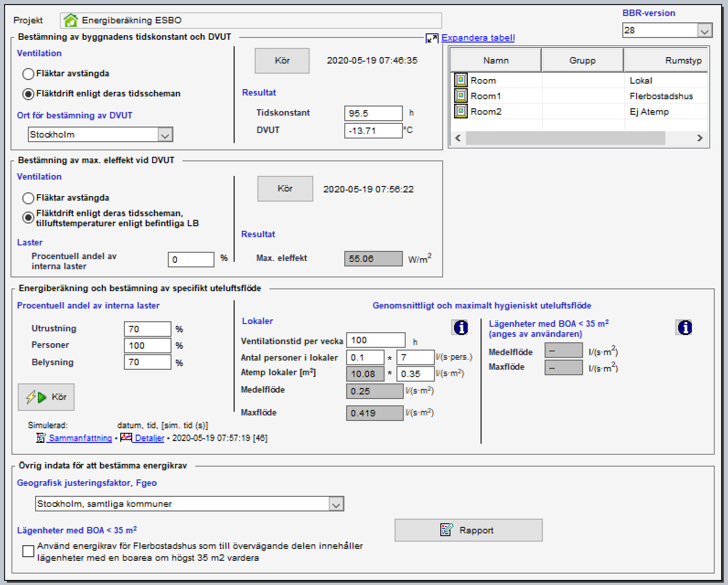Image resolution: width=728 pixels, height=585 pixels.
Task: Click the expand table arrow icon
Action: 432,38
